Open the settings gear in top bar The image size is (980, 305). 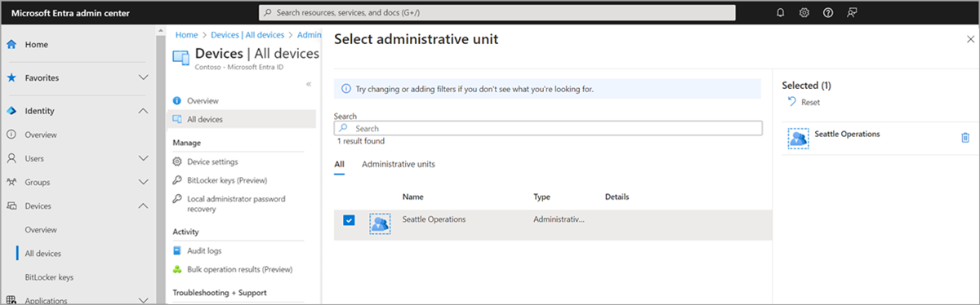(804, 13)
